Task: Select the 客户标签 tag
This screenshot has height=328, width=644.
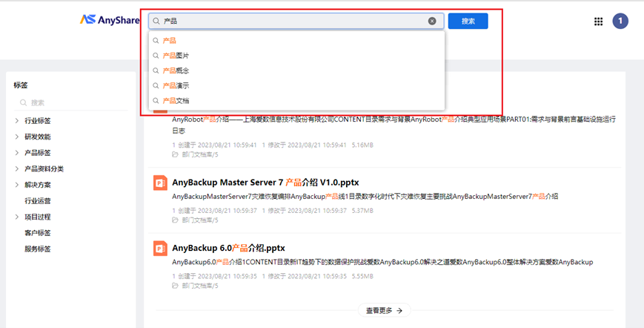Action: click(38, 233)
